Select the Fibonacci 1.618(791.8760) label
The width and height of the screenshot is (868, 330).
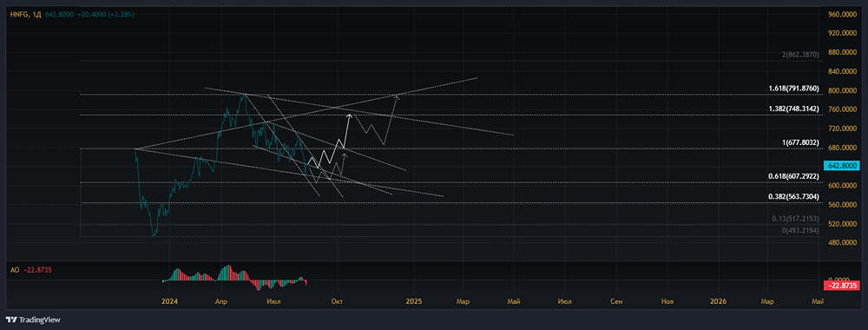coord(794,89)
